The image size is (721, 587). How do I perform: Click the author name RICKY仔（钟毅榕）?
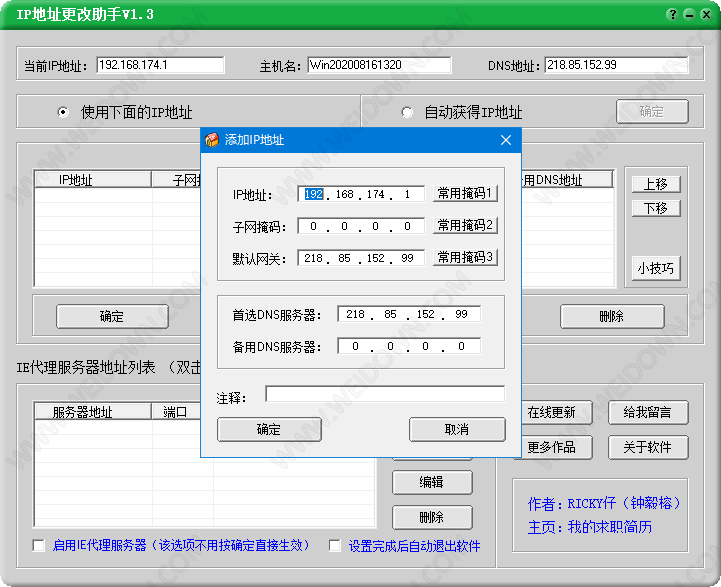(624, 503)
